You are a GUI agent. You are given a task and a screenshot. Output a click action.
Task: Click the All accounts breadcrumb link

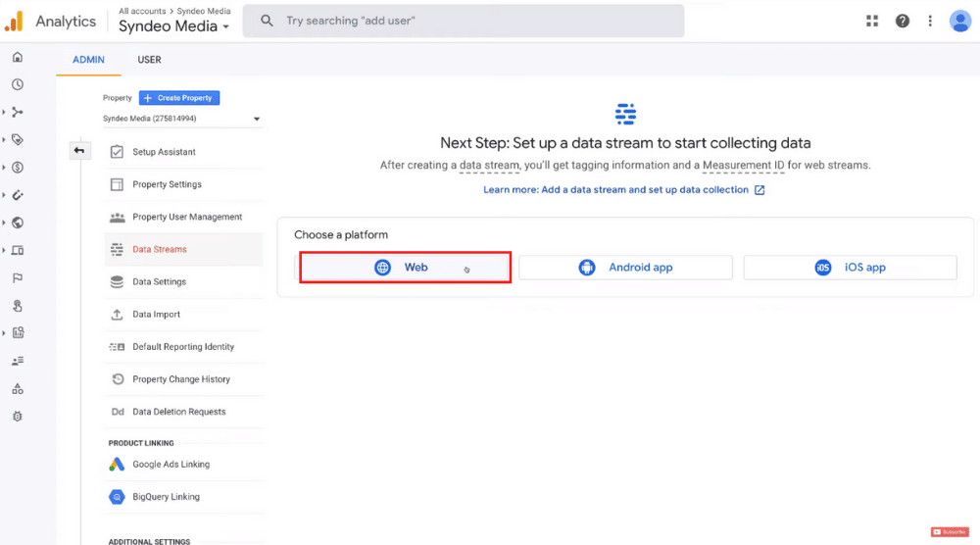pos(142,11)
